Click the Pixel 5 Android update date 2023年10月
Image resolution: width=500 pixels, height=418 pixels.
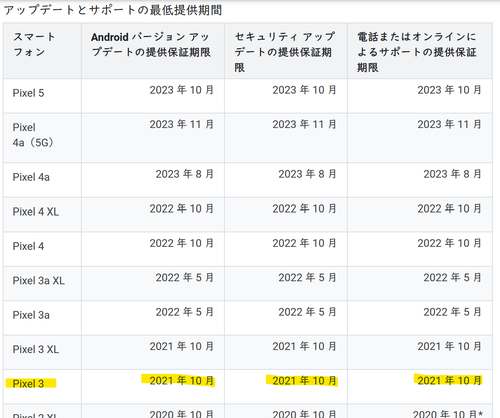(x=181, y=90)
